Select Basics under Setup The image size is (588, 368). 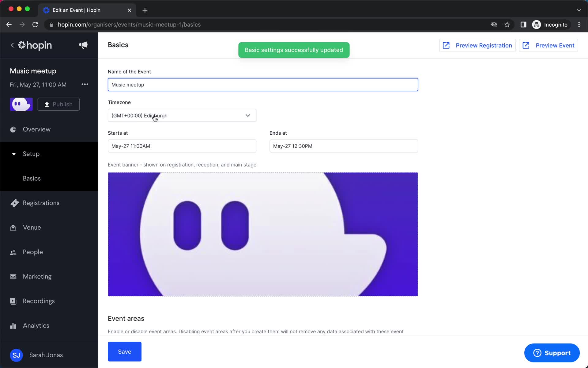(x=32, y=178)
